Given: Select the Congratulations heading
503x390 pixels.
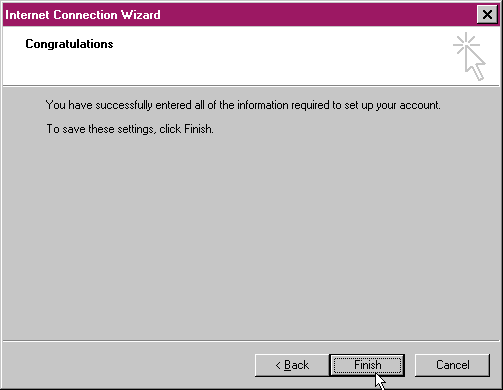Looking at the screenshot, I should (69, 44).
